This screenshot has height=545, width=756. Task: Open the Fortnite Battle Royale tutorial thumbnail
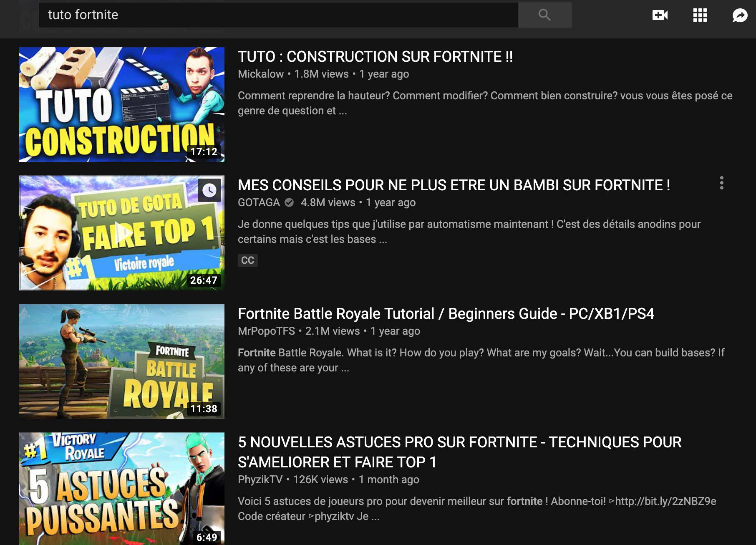pos(122,361)
